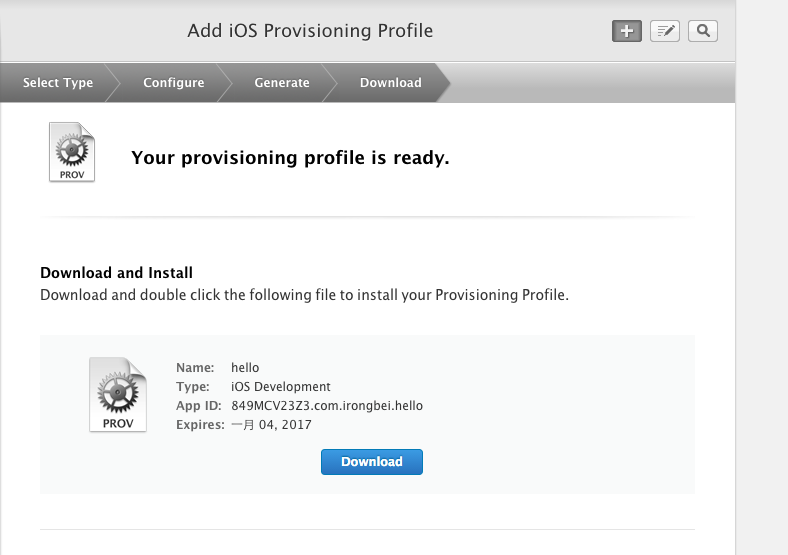Click the type value "iOS Development"
788x555 pixels.
pos(281,387)
